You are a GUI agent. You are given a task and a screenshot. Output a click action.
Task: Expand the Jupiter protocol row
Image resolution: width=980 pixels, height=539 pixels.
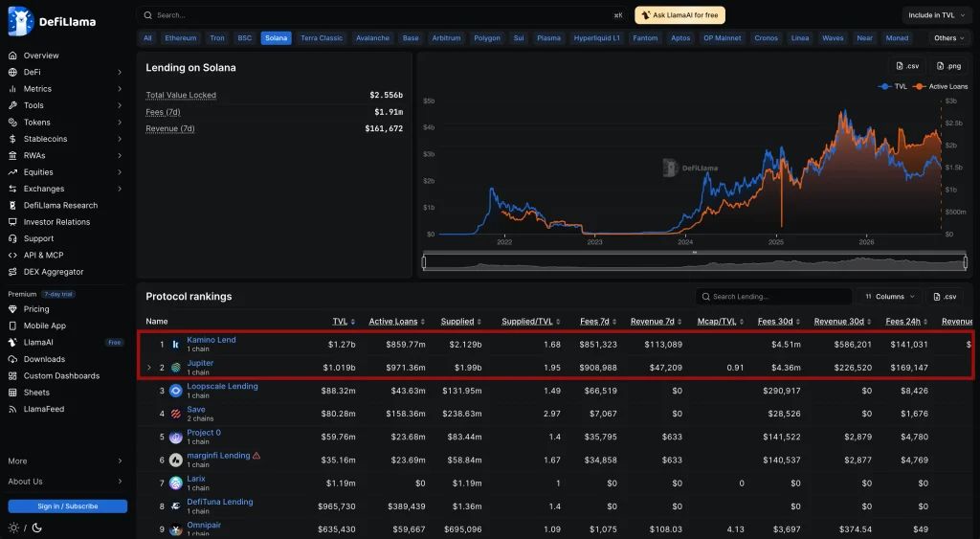pyautogui.click(x=148, y=368)
